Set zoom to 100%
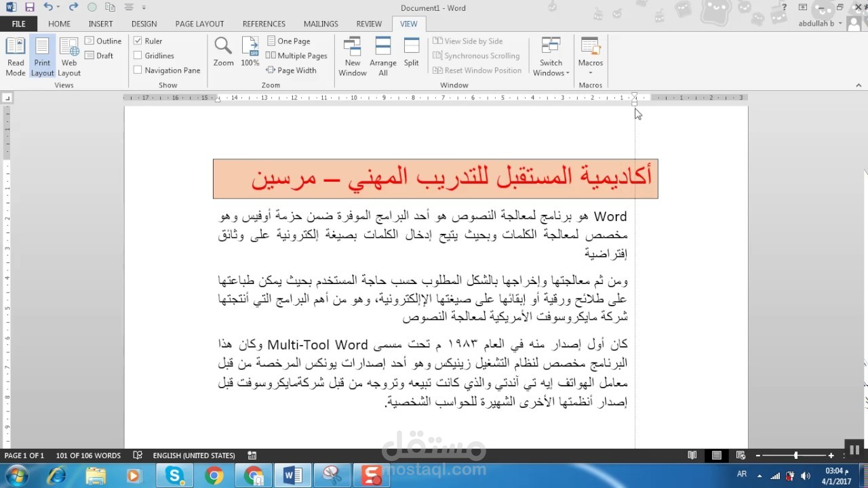 coord(250,53)
